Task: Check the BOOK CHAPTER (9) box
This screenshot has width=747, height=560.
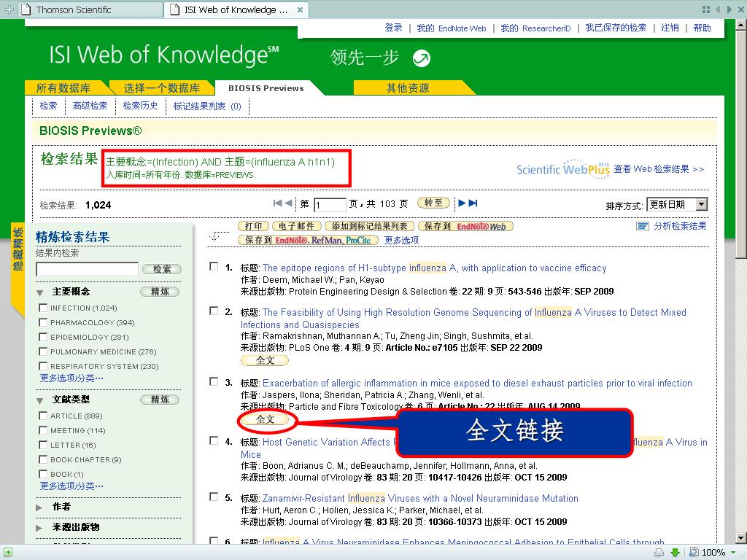Action: point(43,459)
